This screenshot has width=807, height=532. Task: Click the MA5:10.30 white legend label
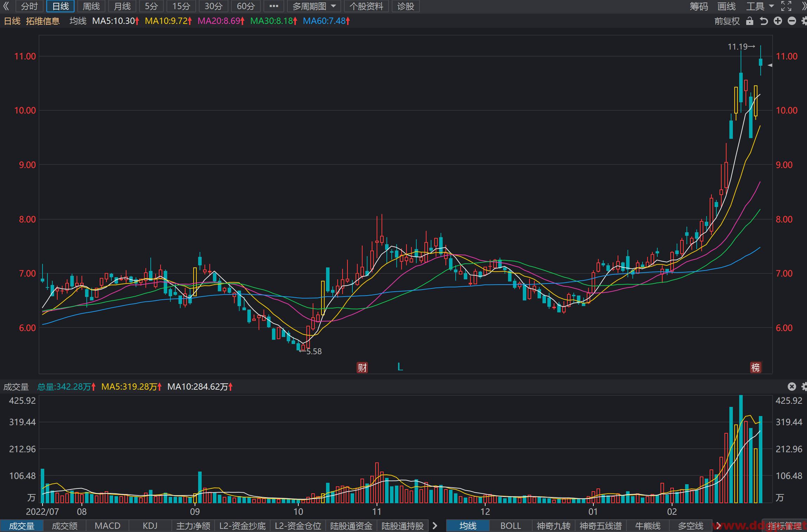(x=116, y=21)
